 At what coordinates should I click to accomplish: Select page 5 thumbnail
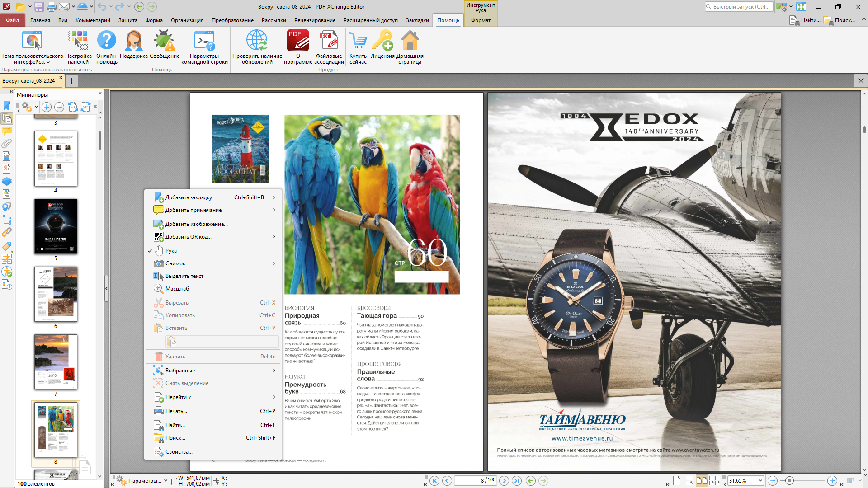tap(56, 226)
